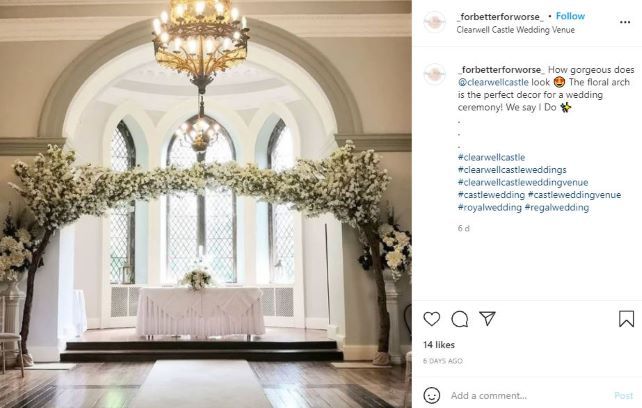Open Clearwell Castle Wedding Venue location

tap(515, 29)
